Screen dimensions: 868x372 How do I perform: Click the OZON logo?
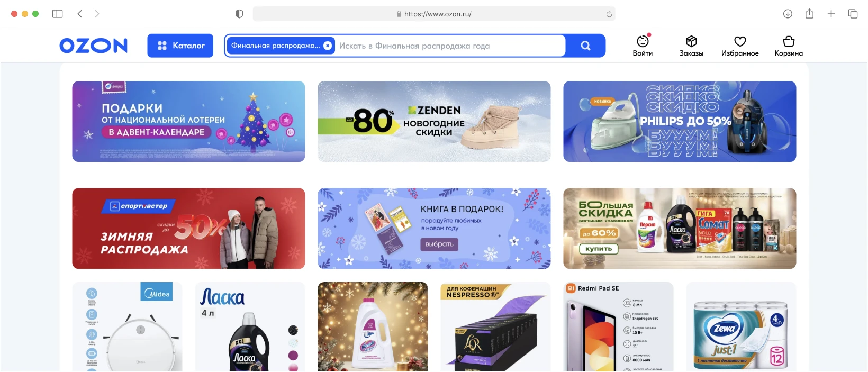(x=94, y=46)
